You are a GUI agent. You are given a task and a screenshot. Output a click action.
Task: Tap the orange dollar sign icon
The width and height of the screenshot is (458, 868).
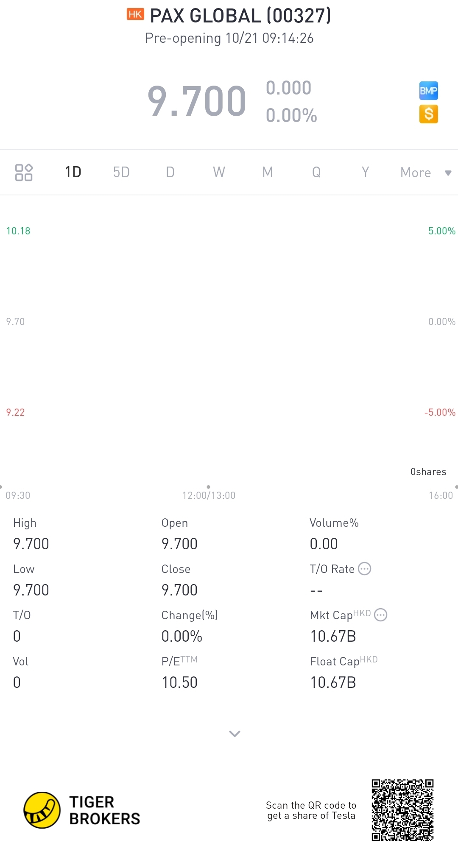point(428,114)
